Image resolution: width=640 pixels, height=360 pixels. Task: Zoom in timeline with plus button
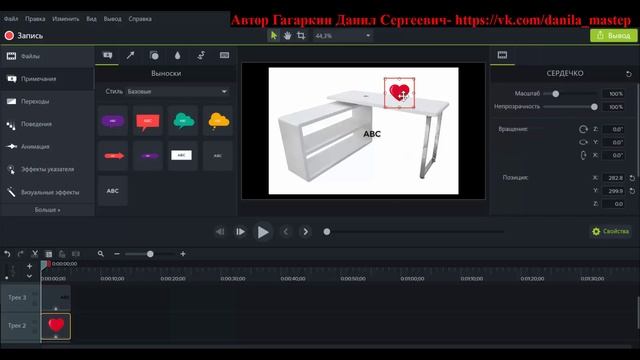pos(183,254)
